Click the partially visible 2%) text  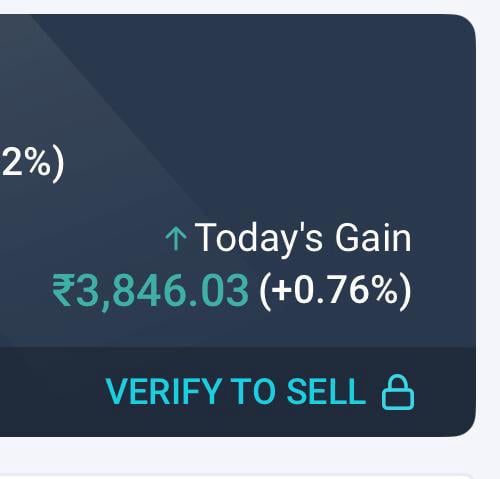coord(32,164)
